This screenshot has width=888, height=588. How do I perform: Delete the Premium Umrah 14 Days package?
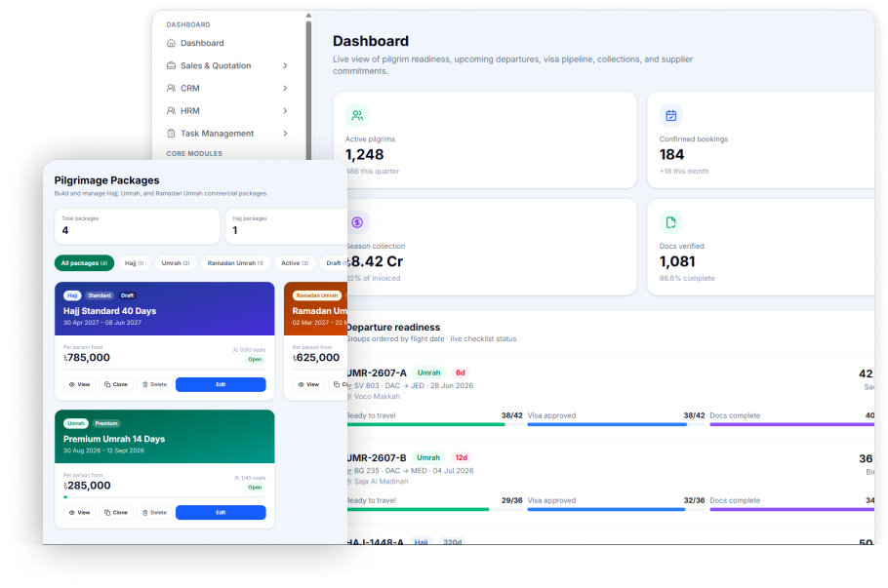tap(154, 513)
